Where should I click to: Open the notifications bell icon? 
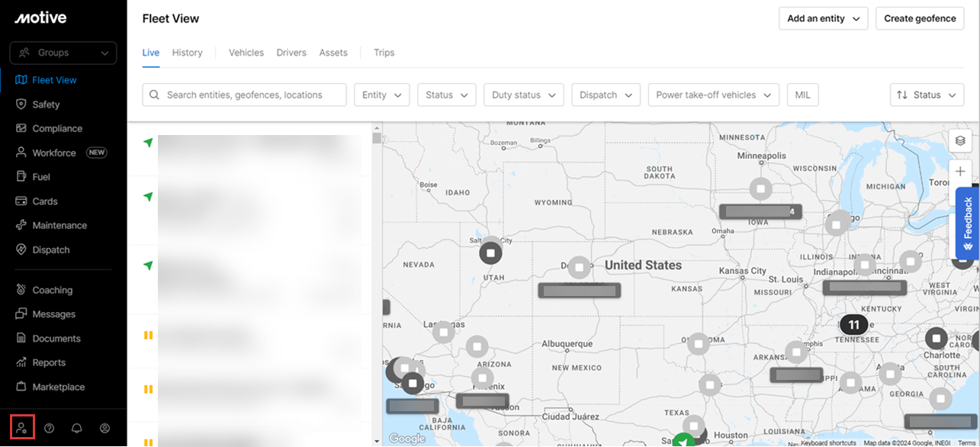[77, 428]
